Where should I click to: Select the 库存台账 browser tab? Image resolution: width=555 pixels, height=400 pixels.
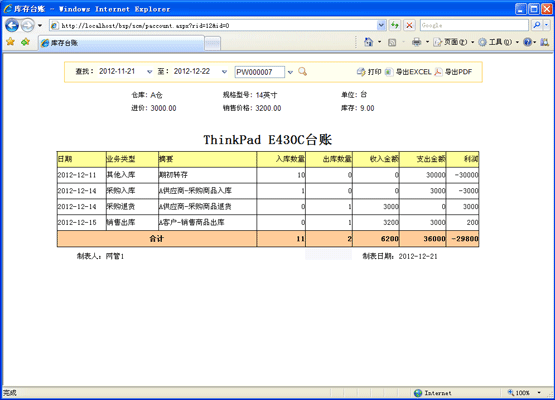pos(121,43)
